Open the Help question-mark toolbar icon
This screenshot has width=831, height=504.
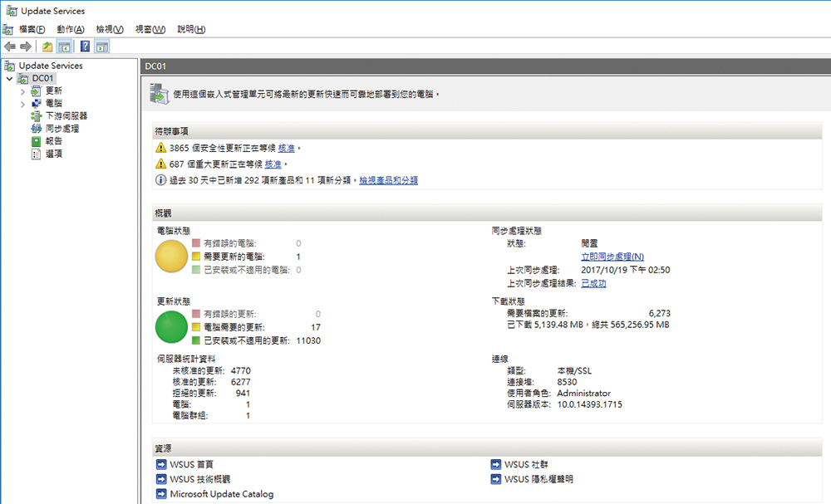tap(85, 46)
